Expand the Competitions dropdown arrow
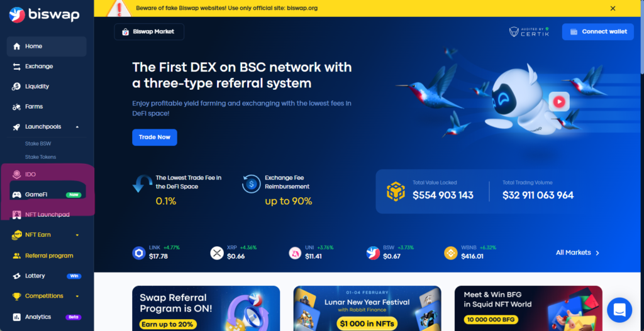Viewport: 644px width, 331px height. 77,296
